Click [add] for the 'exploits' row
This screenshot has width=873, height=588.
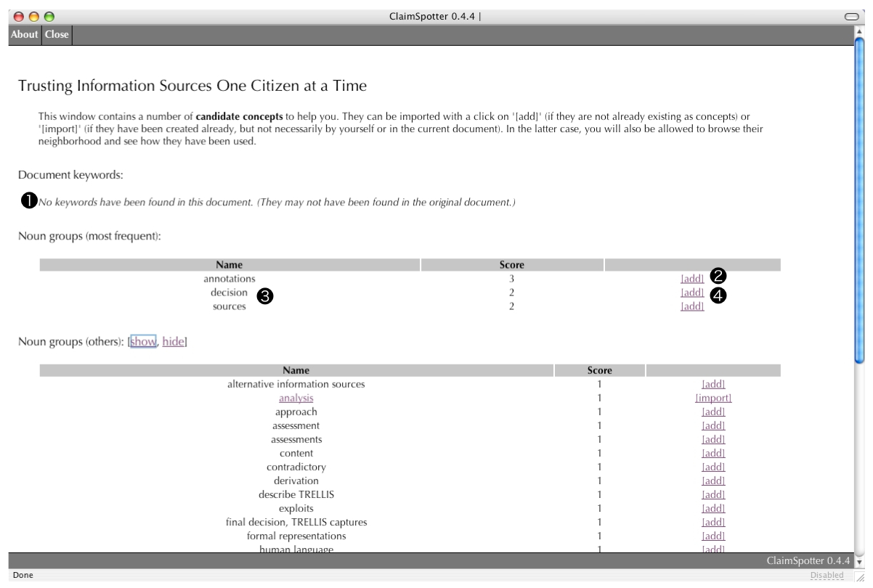713,509
